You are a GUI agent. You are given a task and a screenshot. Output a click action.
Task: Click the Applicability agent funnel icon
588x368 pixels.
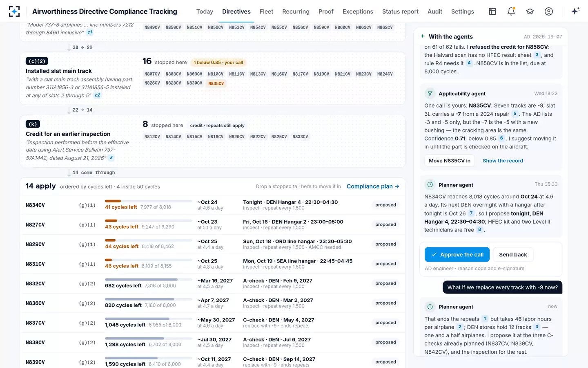pos(430,94)
